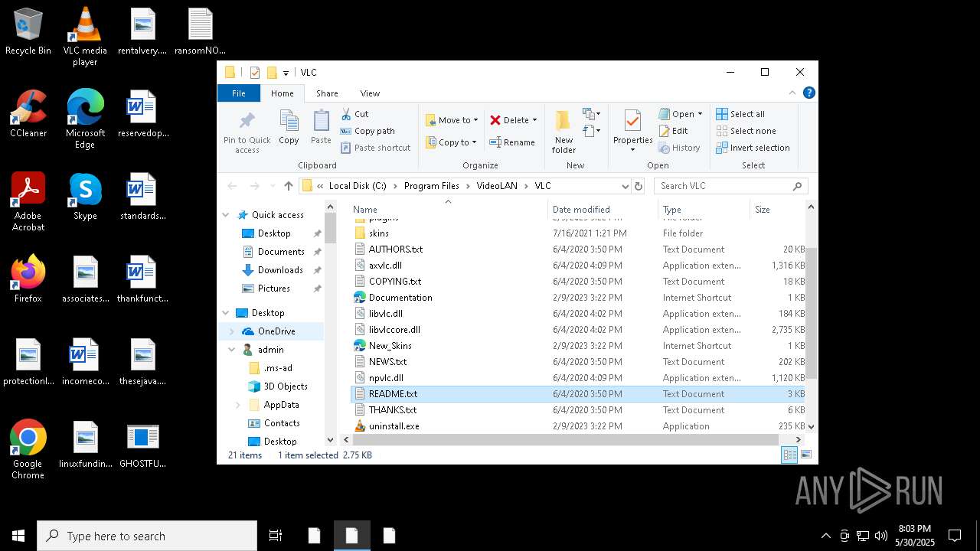Click Edit in the Open group
Screen dimensions: 980x551
[x=673, y=131]
